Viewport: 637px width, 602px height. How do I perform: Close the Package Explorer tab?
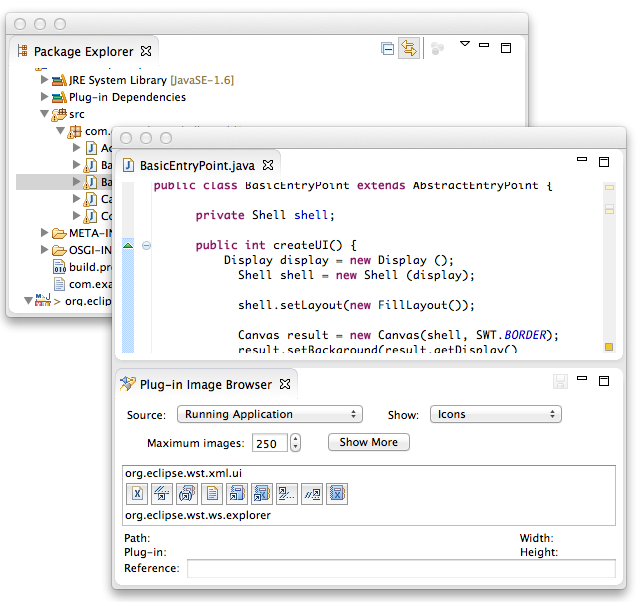pos(146,51)
